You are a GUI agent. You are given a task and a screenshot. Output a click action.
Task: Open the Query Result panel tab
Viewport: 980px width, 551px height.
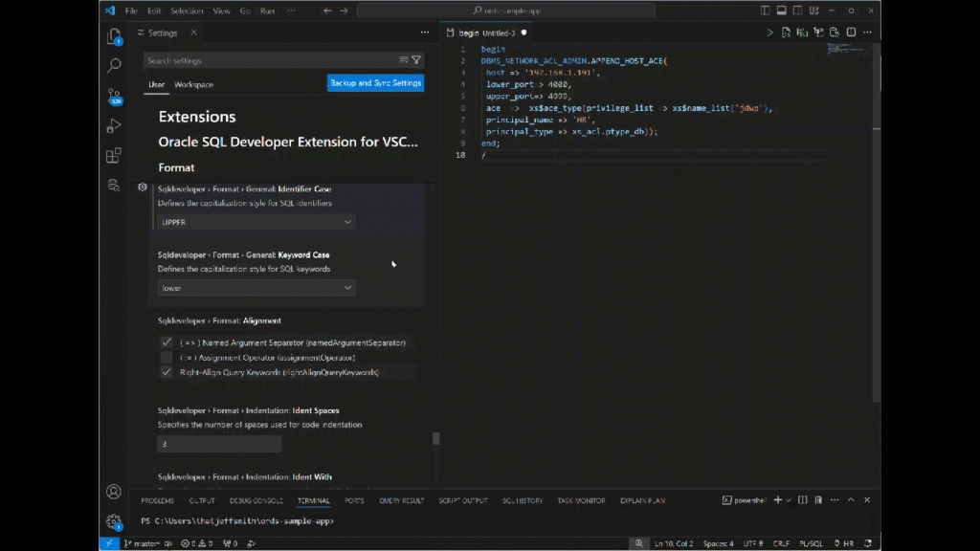click(x=401, y=500)
